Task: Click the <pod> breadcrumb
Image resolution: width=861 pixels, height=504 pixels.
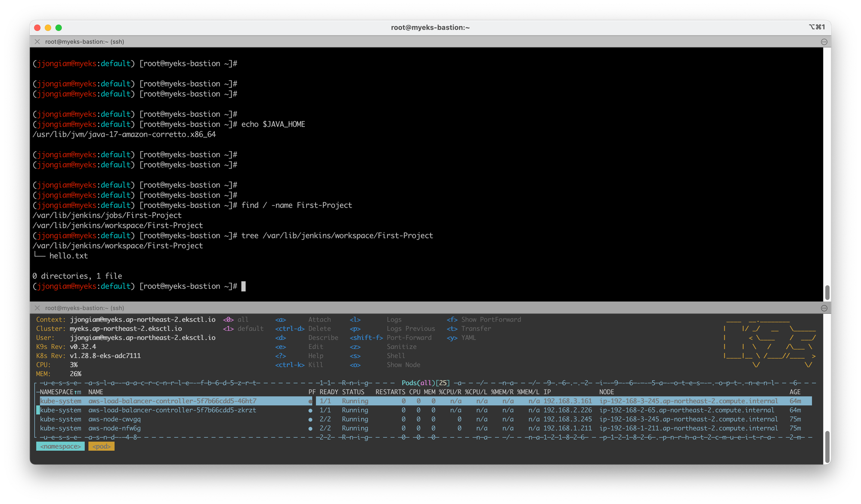Action: coord(102,447)
